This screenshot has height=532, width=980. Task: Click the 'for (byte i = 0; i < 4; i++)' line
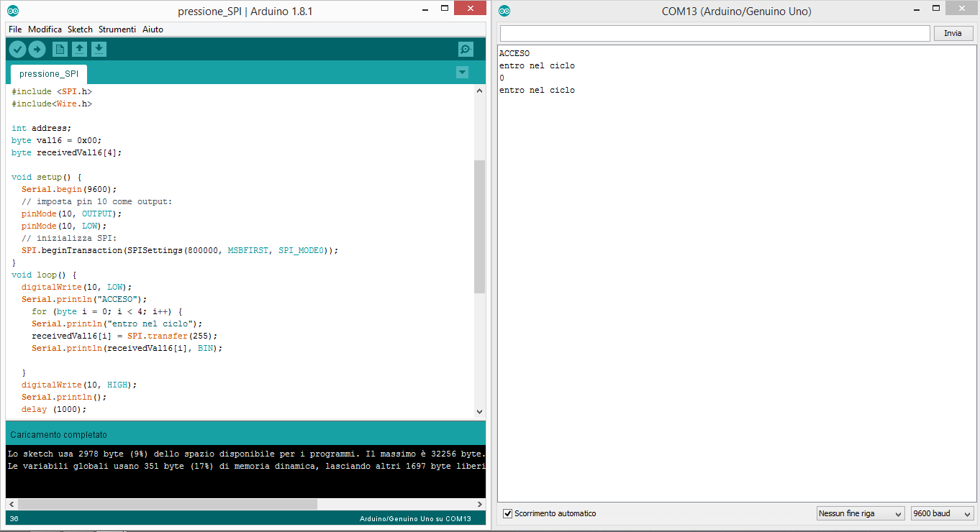107,311
